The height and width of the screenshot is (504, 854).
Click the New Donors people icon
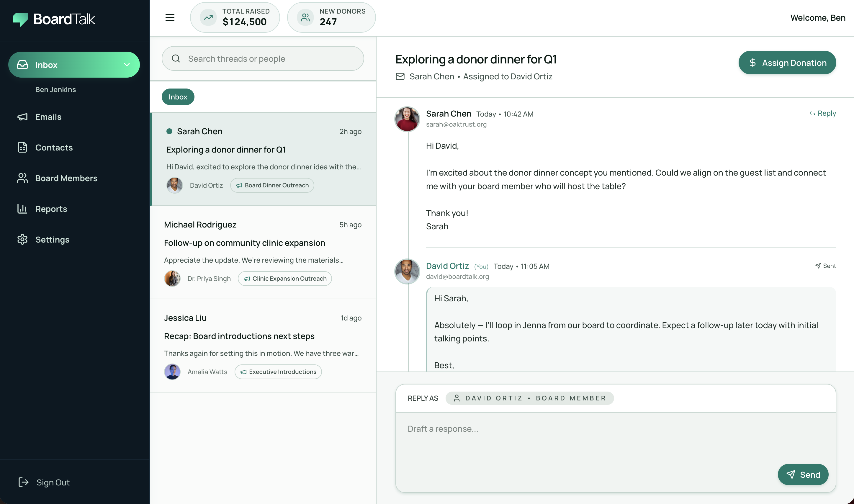tap(305, 17)
